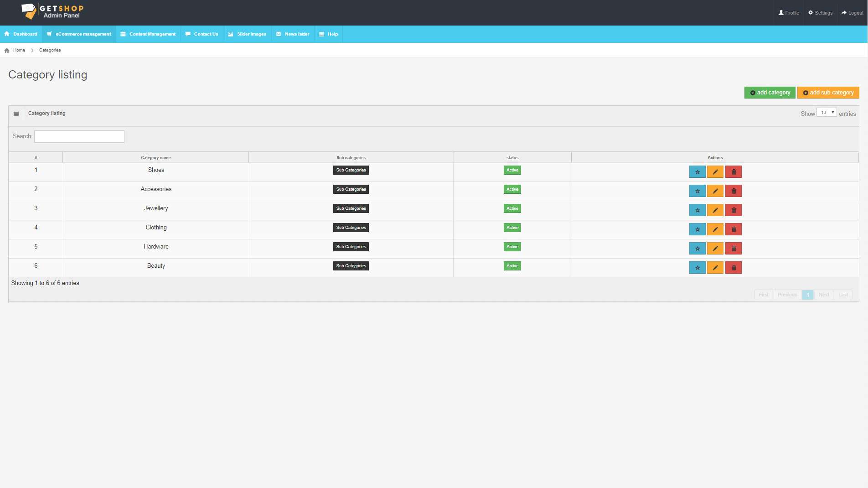Click the home icon in breadcrumb
The height and width of the screenshot is (488, 868).
tap(7, 51)
